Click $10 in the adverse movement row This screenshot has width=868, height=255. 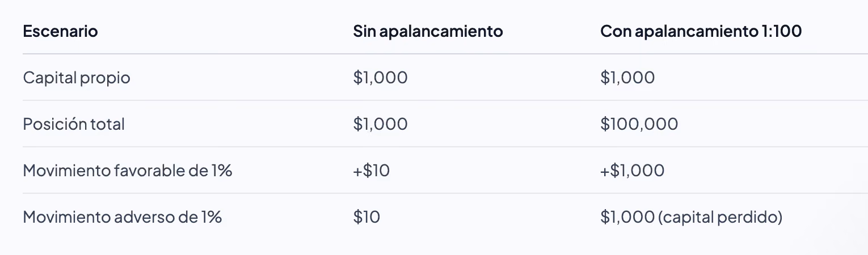pos(366,217)
